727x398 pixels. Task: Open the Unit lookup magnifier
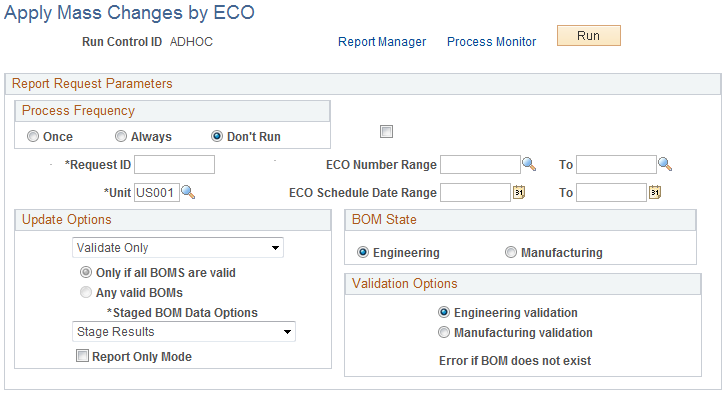coord(188,192)
